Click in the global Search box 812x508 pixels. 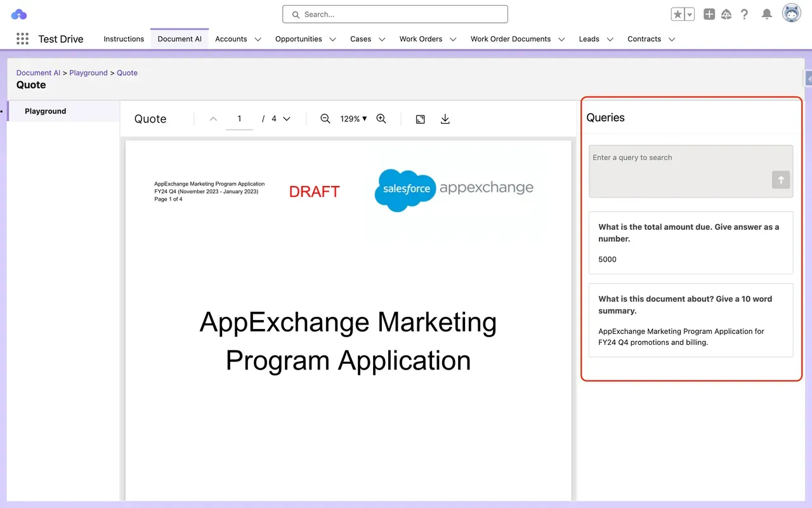point(395,14)
